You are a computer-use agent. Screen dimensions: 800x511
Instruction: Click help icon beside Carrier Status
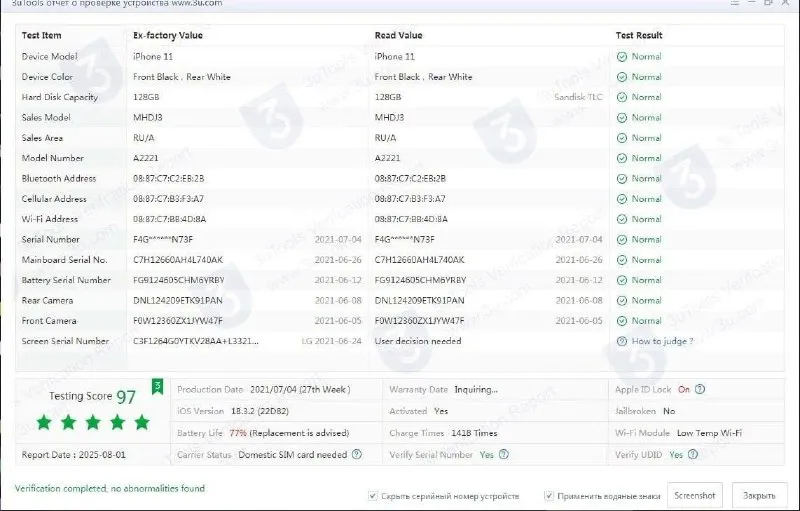[x=357, y=454]
